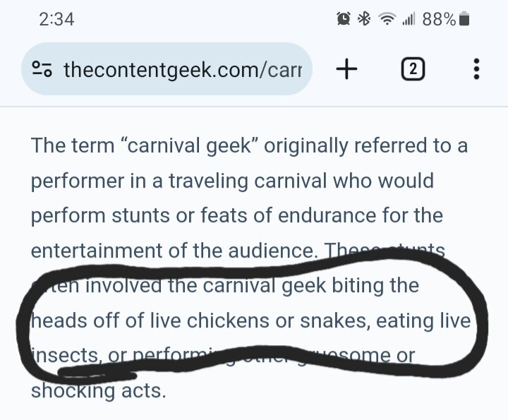Tap the word "insects" in the paragraph
The image size is (508, 420).
tap(66, 356)
